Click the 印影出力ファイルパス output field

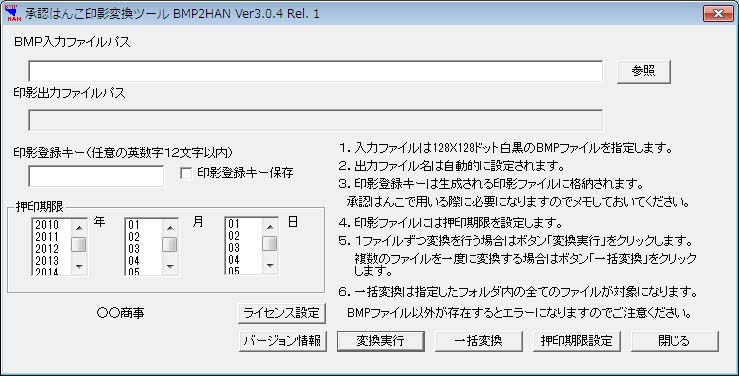(x=315, y=120)
